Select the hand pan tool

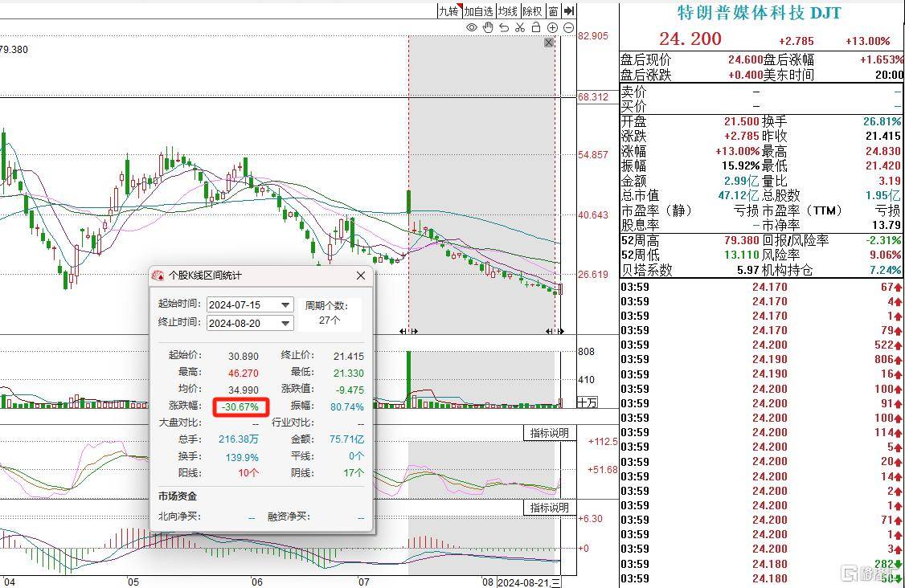point(488,27)
